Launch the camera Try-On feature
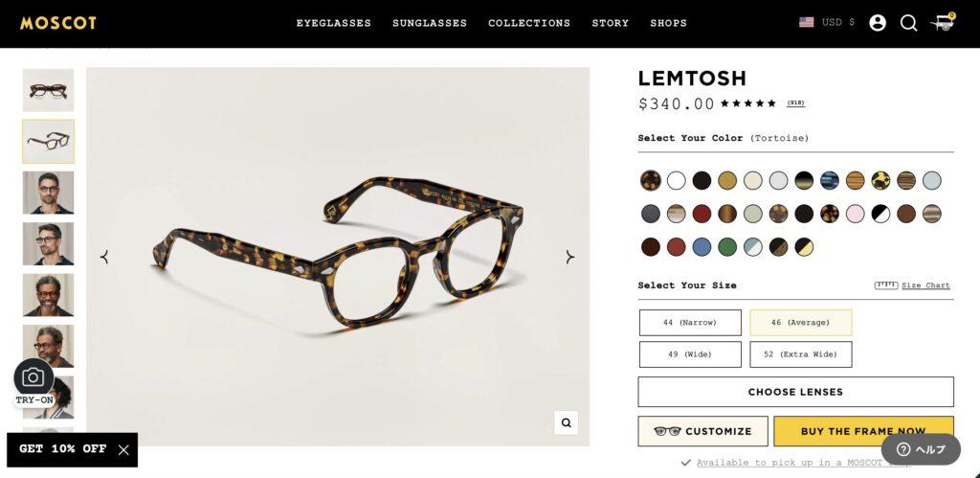980x478 pixels. (x=33, y=377)
